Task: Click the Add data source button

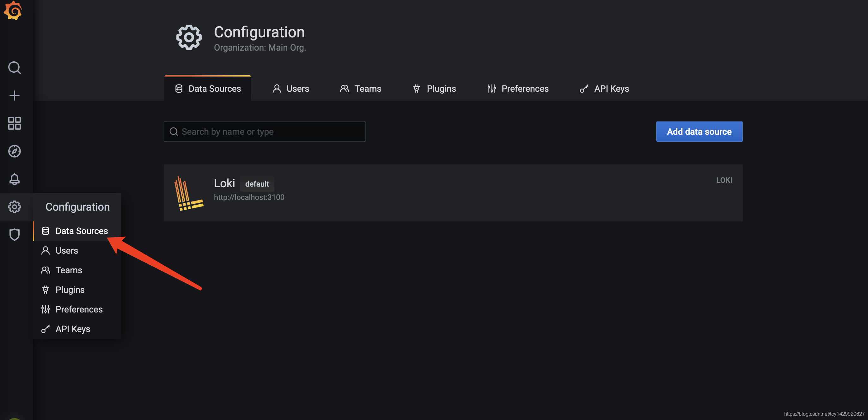Action: (x=699, y=132)
